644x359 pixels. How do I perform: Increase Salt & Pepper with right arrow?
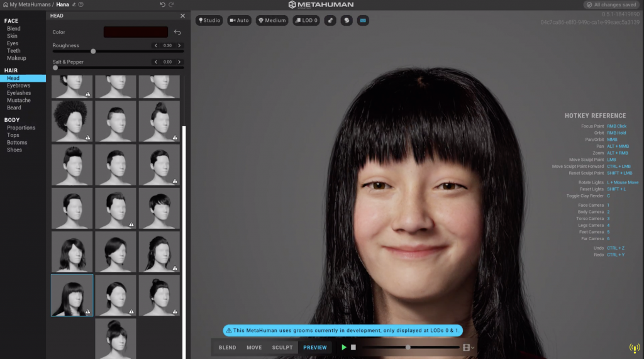click(x=179, y=62)
